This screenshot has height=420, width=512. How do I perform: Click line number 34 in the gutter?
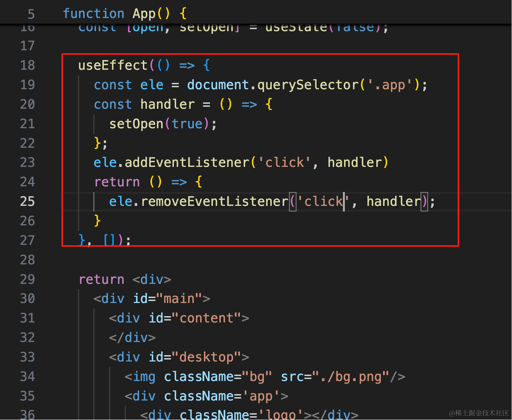pos(27,376)
